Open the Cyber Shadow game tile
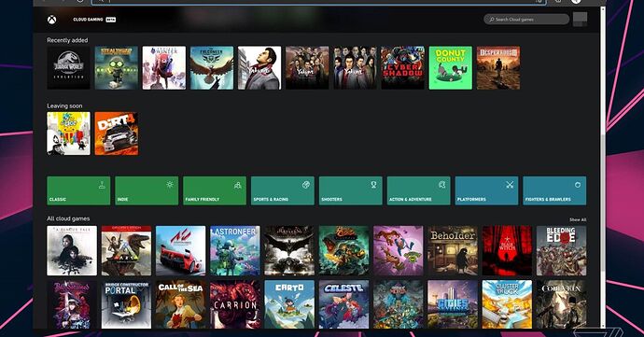Viewport: 644px width, 337px height. (402, 68)
